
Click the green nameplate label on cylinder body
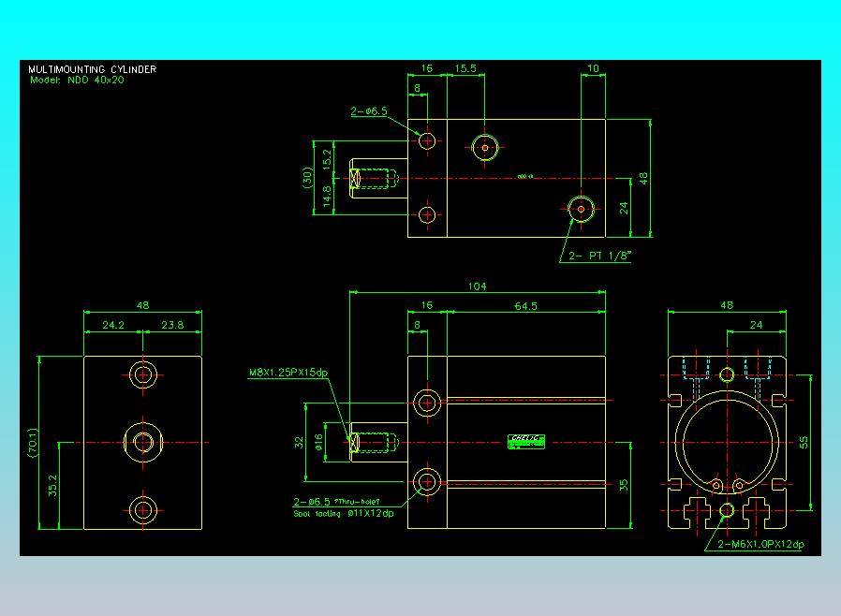(x=526, y=441)
